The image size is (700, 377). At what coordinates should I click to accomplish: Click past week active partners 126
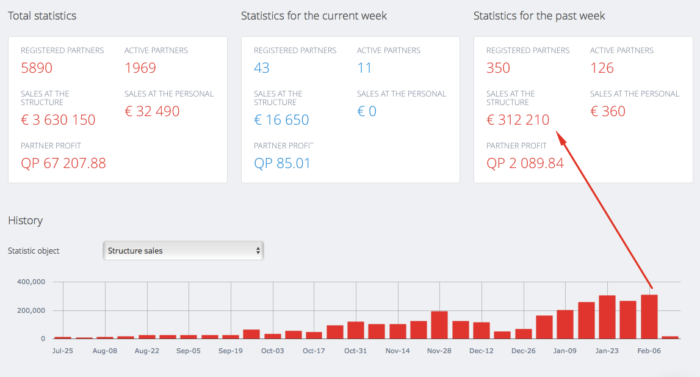(x=602, y=68)
